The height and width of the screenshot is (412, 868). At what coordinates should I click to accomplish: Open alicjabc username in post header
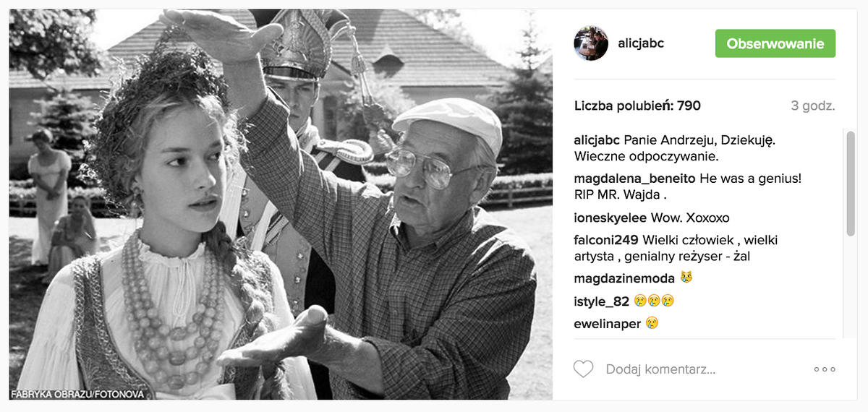click(x=641, y=43)
